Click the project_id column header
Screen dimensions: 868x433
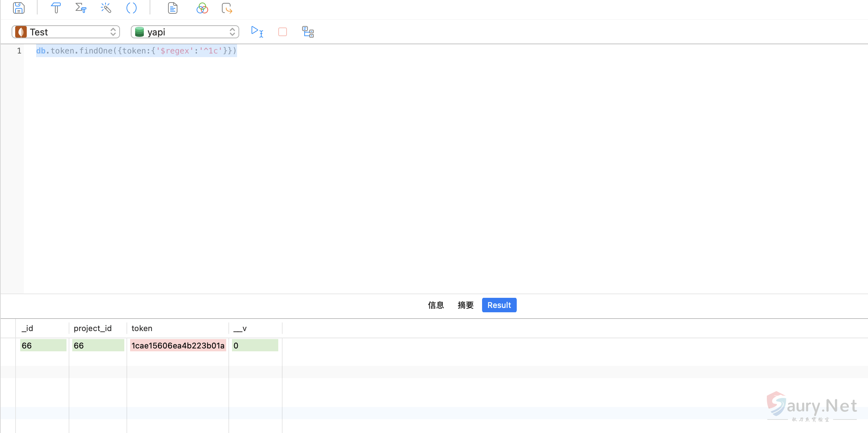pyautogui.click(x=93, y=328)
